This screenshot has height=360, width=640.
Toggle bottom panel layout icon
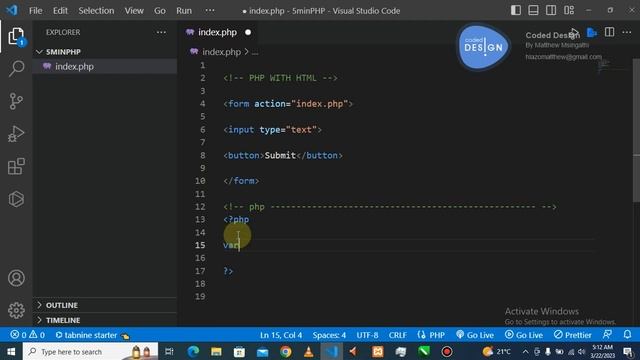coord(533,11)
